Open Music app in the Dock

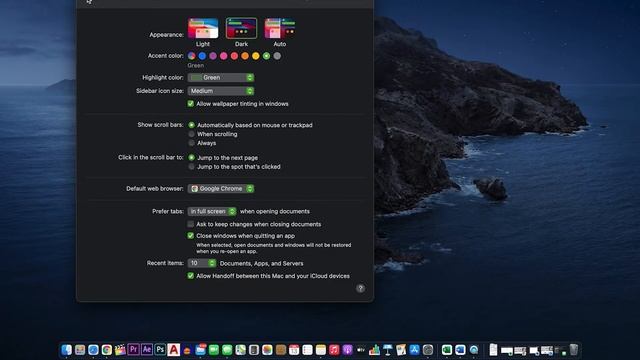coord(334,350)
